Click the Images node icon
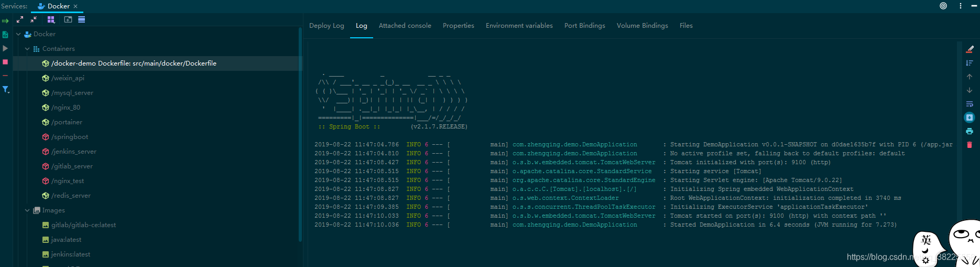Image resolution: width=980 pixels, height=267 pixels. pyautogui.click(x=37, y=210)
